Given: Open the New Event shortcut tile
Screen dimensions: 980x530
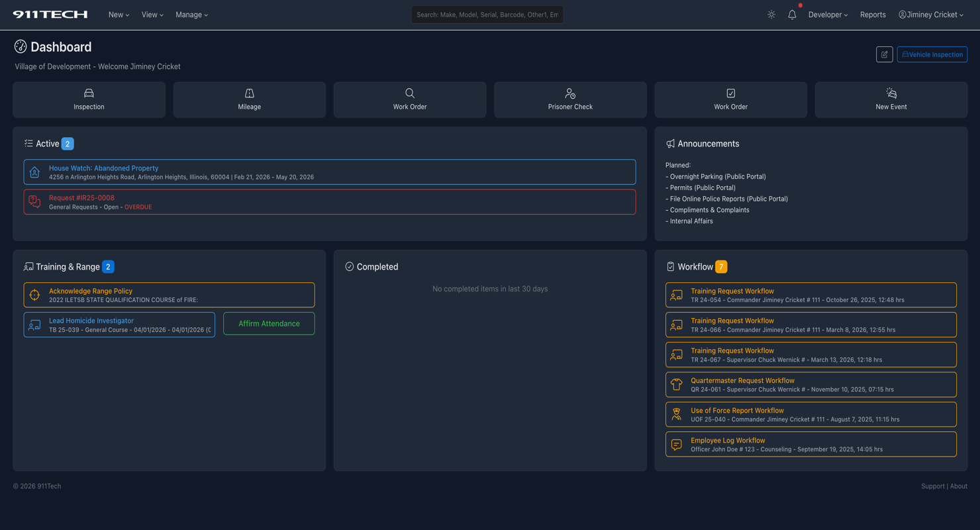Looking at the screenshot, I should tap(891, 99).
